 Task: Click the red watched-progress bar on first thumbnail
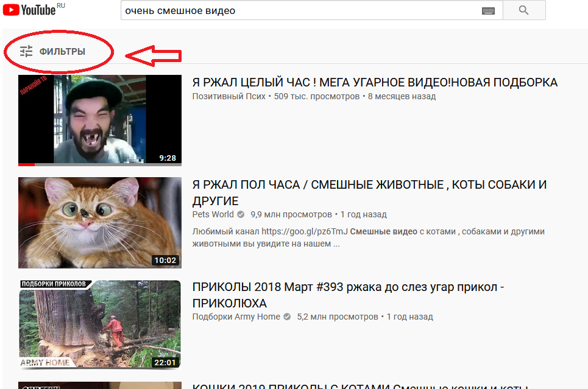coord(26,164)
